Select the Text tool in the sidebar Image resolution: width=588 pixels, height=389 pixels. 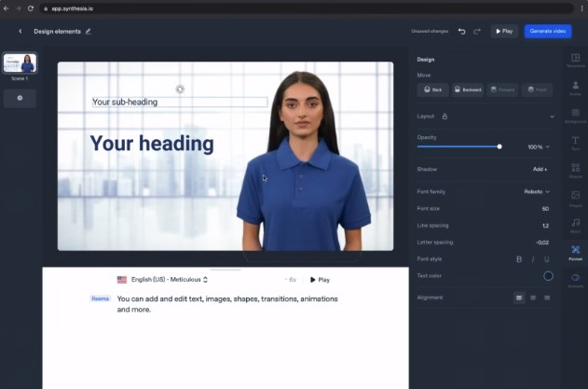(x=575, y=143)
